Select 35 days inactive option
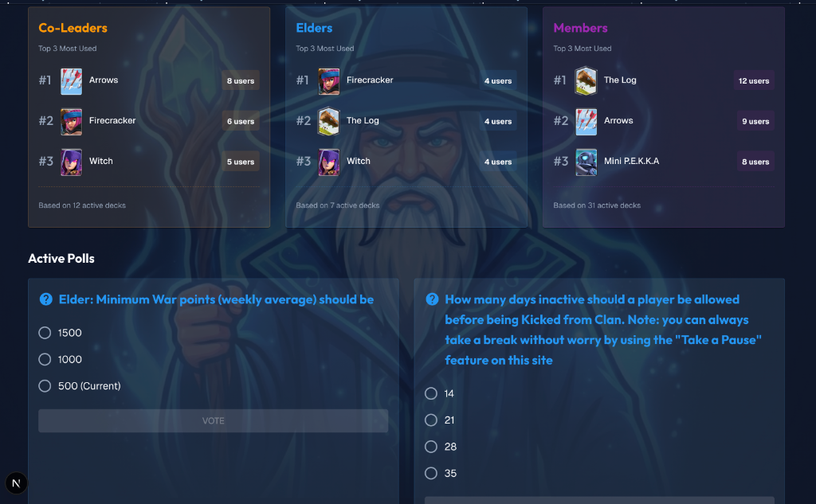Image resolution: width=816 pixels, height=504 pixels. 431,474
